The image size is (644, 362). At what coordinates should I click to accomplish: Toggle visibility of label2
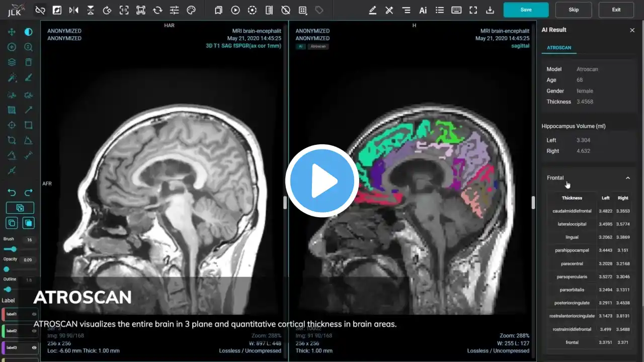tap(34, 331)
